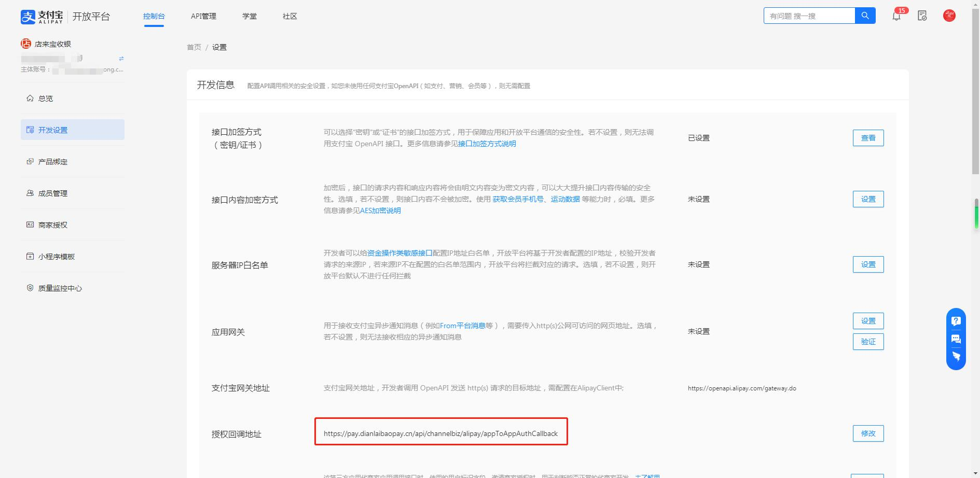Focus the 有问题 搜一搜 search field
980x478 pixels.
(808, 16)
